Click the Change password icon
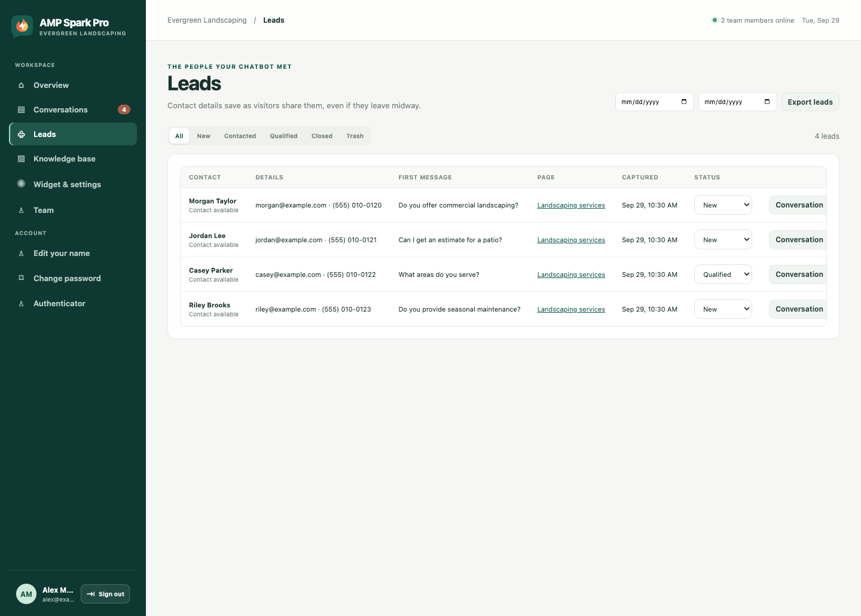Screen dimensions: 861x616 coord(22,278)
